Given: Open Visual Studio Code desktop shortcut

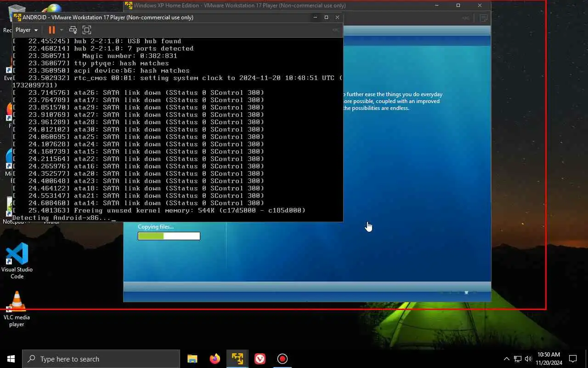Looking at the screenshot, I should point(17,260).
